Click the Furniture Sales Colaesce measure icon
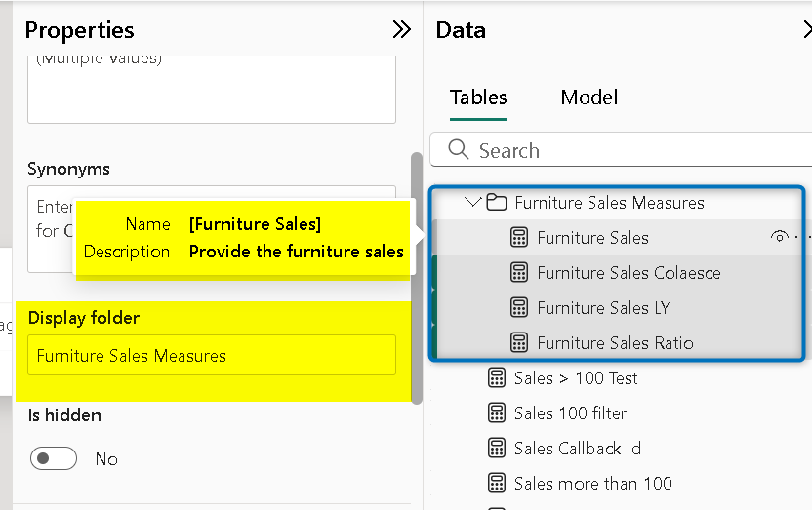812x510 pixels. click(519, 273)
